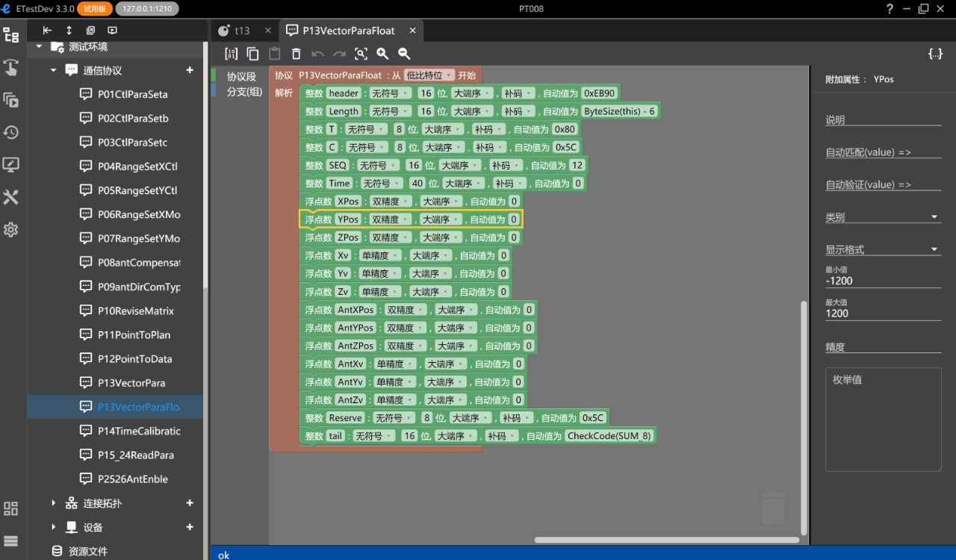Open the tools wrench sidebar icon
This screenshot has width=956, height=560.
[x=11, y=197]
